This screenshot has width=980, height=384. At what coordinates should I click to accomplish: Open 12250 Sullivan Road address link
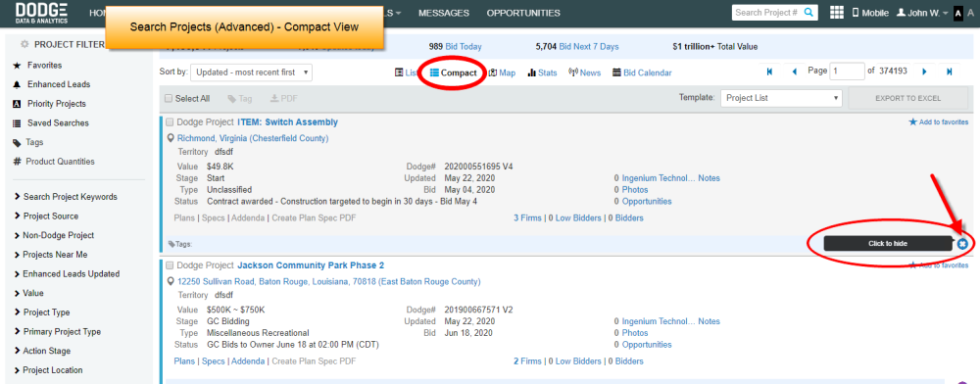(x=328, y=281)
